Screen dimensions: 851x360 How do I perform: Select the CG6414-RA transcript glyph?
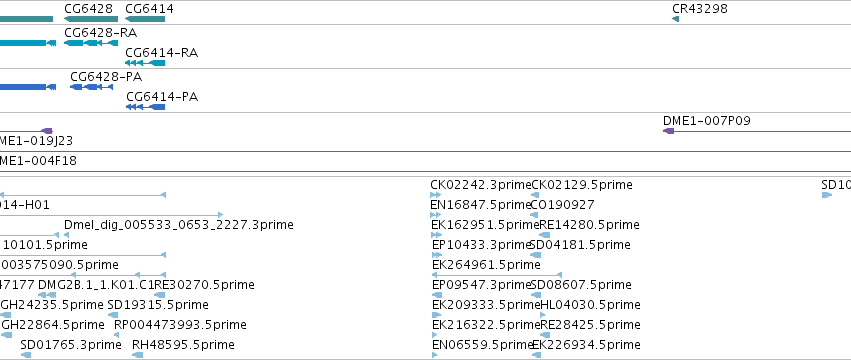point(145,63)
